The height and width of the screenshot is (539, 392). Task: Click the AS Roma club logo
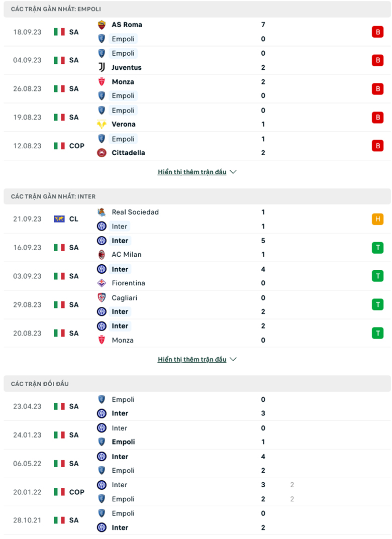point(101,24)
